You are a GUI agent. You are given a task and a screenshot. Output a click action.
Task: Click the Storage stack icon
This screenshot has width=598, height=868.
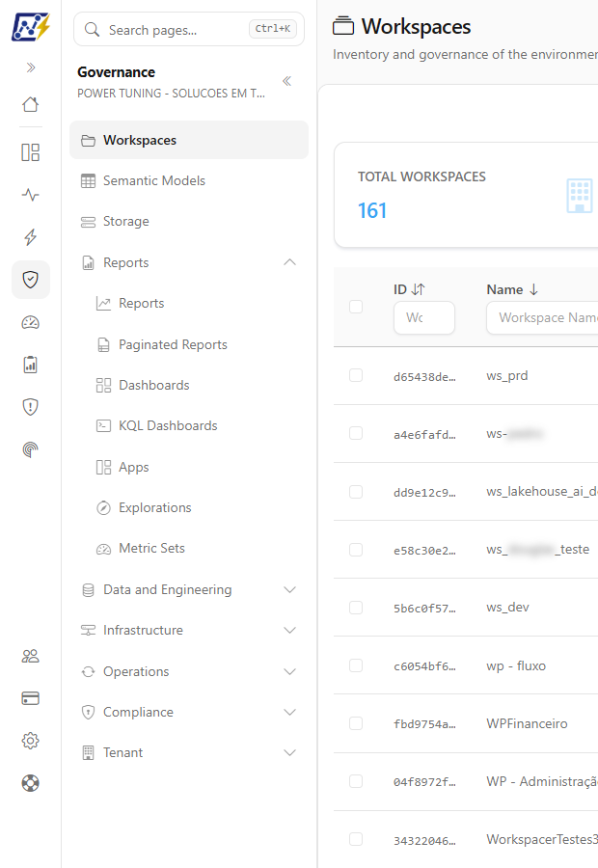pos(88,222)
